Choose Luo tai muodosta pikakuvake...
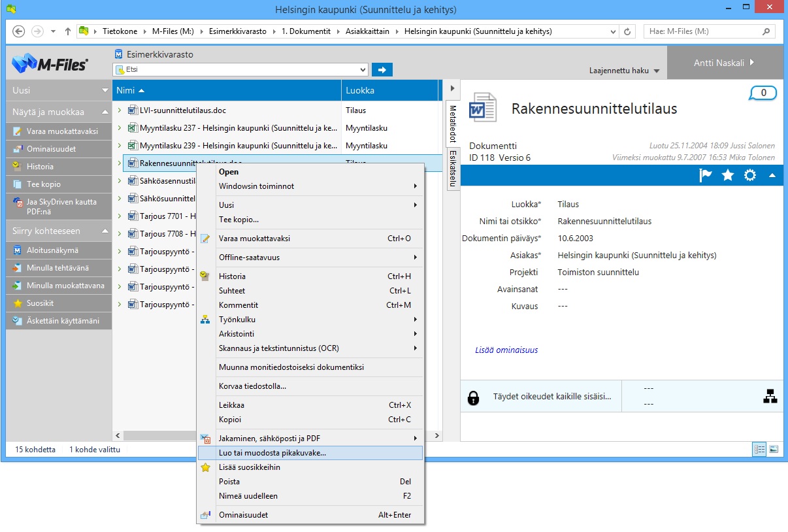The height and width of the screenshot is (532, 788). [x=311, y=453]
